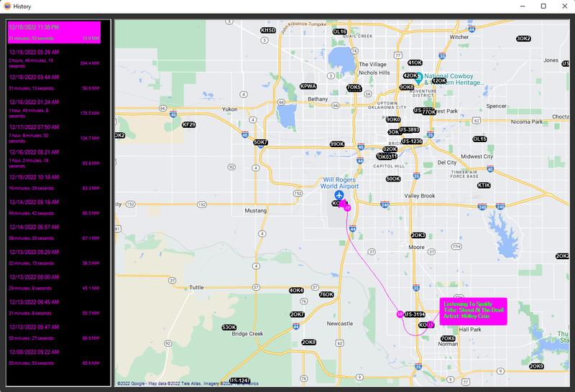Click the 53OK marker near Bridge Creek

coord(229,327)
